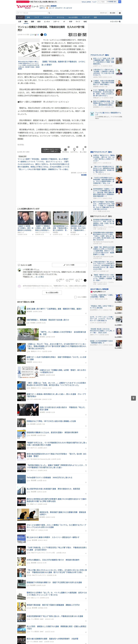Share the first comment on X

coord(85,280)
